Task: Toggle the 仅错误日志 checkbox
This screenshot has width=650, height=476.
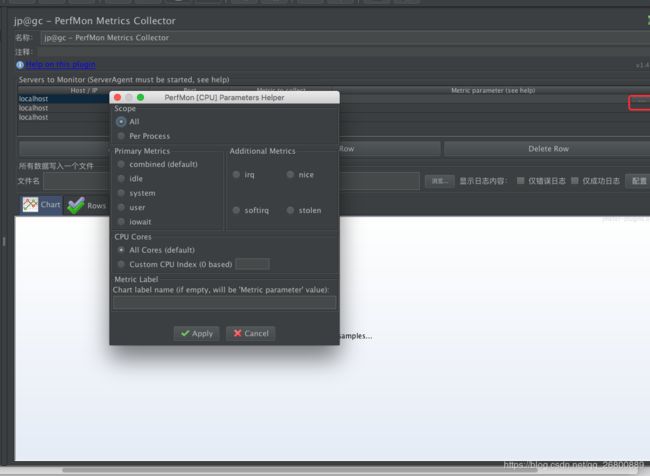Action: click(x=521, y=181)
